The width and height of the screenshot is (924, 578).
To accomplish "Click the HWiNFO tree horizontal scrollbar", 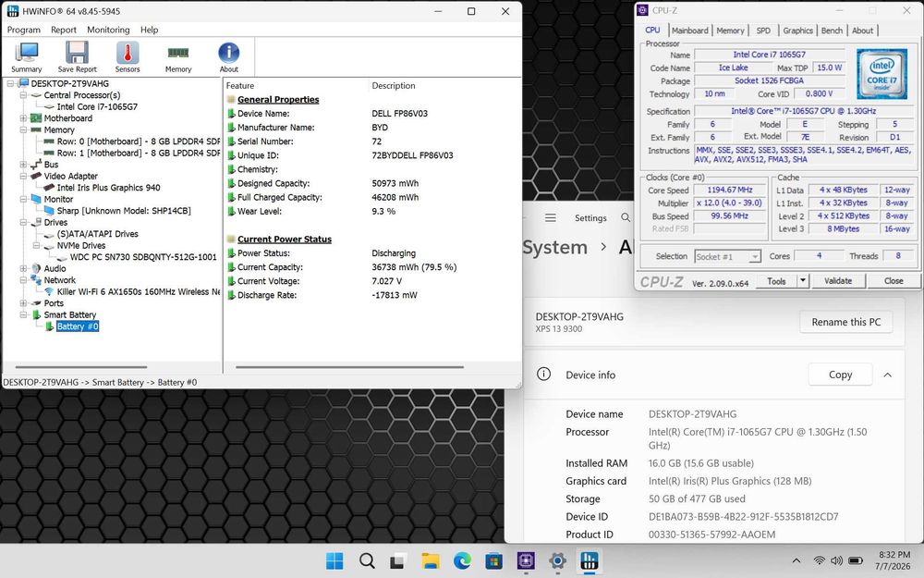I will pyautogui.click(x=80, y=367).
